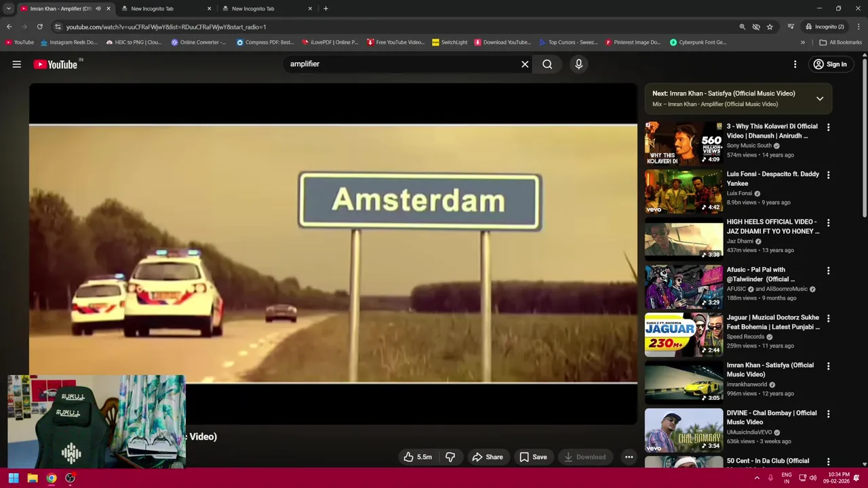Screen dimensions: 868x488
Task: Open a new browser tab
Action: (x=325, y=9)
